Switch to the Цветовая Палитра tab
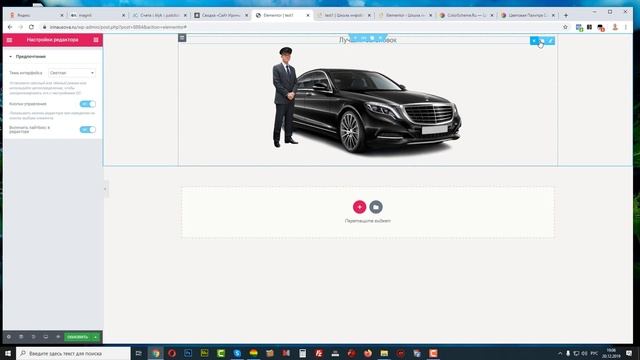The image size is (640, 360). [x=528, y=15]
